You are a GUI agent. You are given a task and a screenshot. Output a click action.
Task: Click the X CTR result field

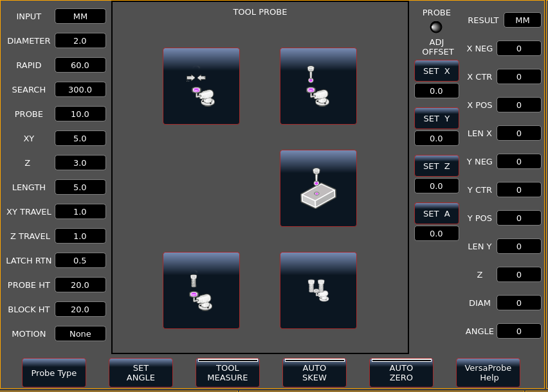tap(519, 76)
